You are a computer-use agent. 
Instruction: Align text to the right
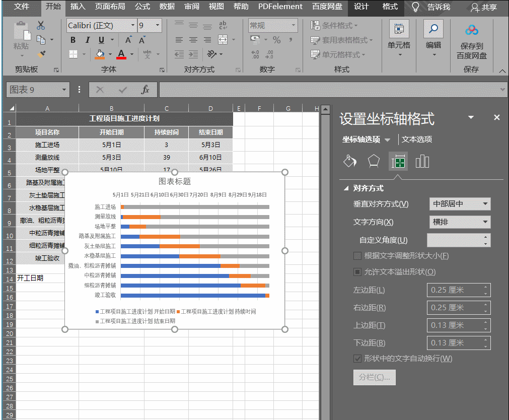(207, 40)
